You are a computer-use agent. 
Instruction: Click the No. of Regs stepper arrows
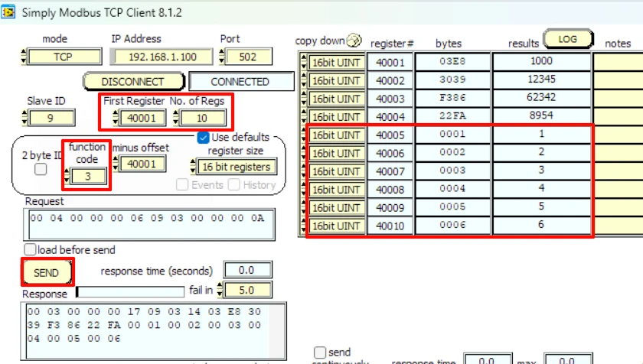[176, 118]
